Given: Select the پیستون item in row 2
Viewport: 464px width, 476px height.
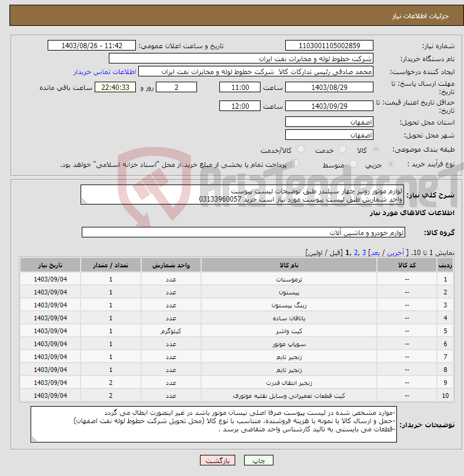Looking at the screenshot, I should coord(237,292).
